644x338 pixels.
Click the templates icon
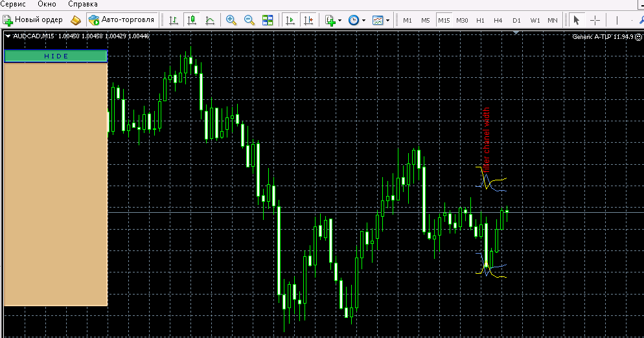click(378, 19)
